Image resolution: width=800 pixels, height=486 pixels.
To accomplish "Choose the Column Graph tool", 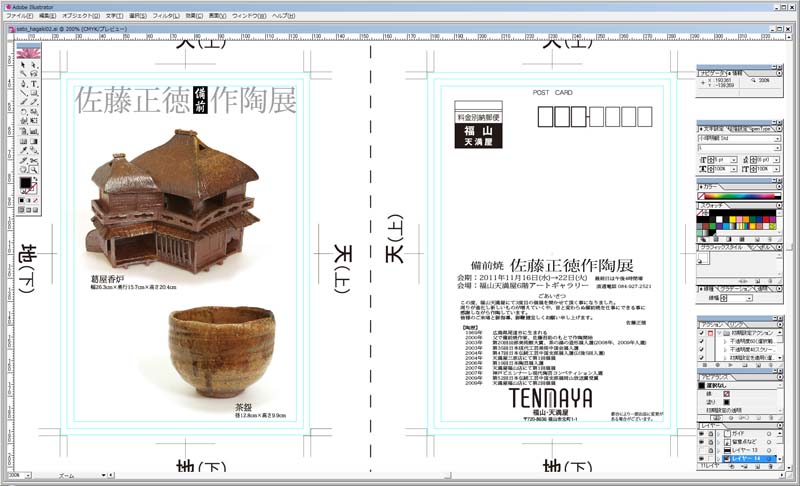I will (34, 131).
